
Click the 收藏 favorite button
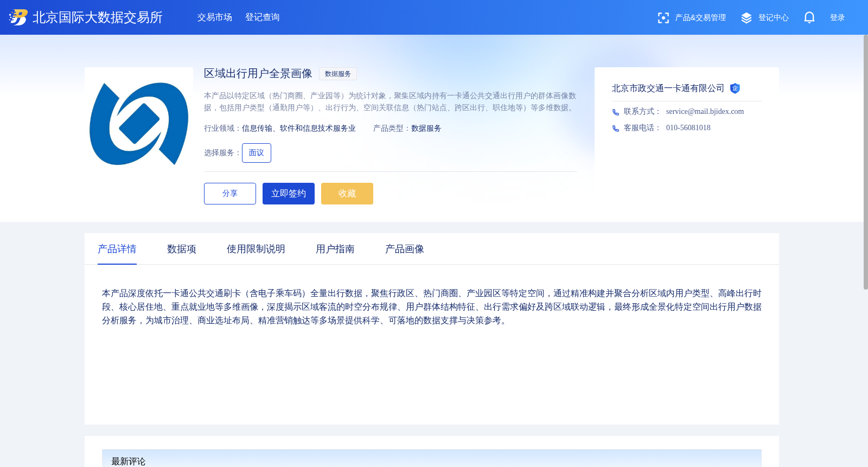[x=347, y=194]
